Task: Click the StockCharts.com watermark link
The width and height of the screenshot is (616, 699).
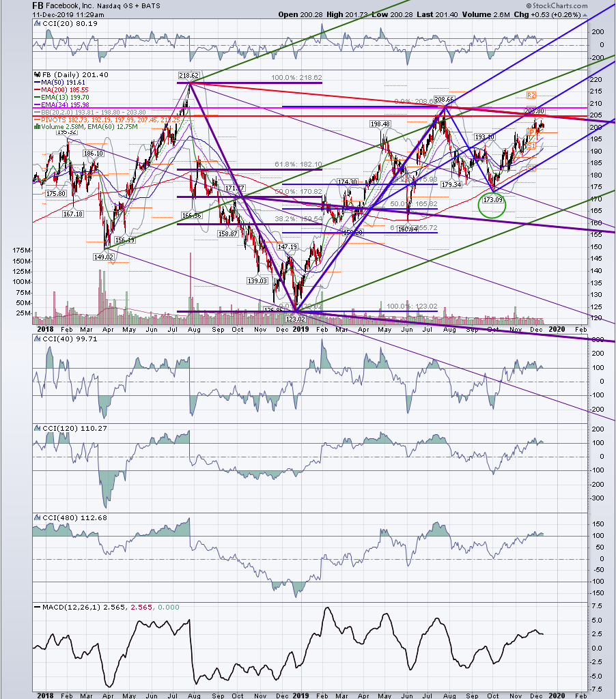Action: (560, 5)
